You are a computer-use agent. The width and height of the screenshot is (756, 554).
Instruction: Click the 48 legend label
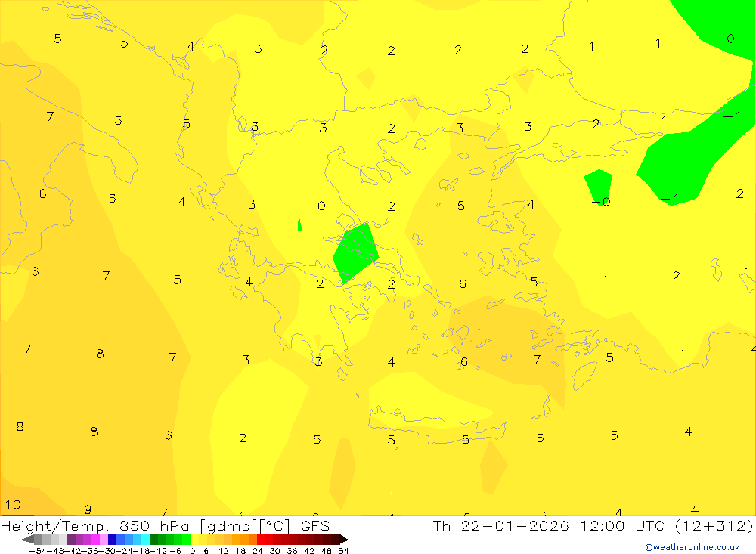pyautogui.click(x=327, y=551)
